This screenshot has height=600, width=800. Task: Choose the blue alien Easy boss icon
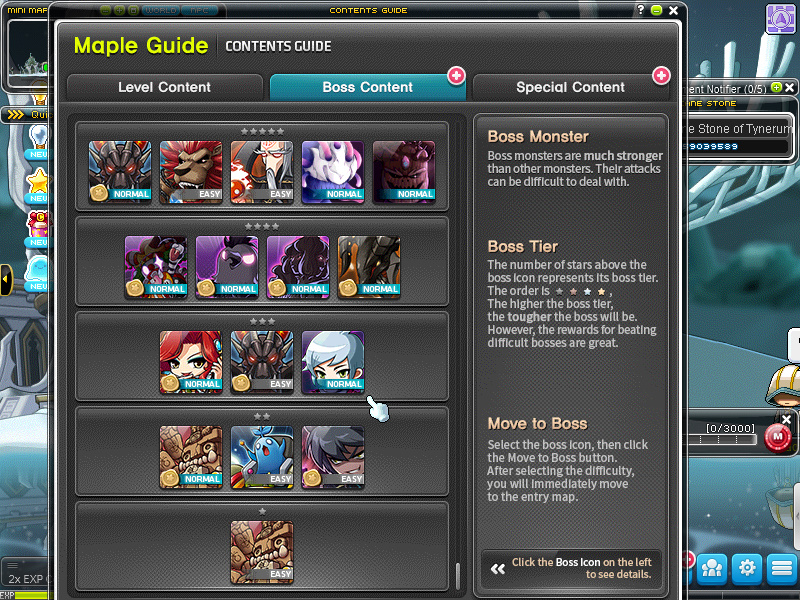(x=262, y=457)
